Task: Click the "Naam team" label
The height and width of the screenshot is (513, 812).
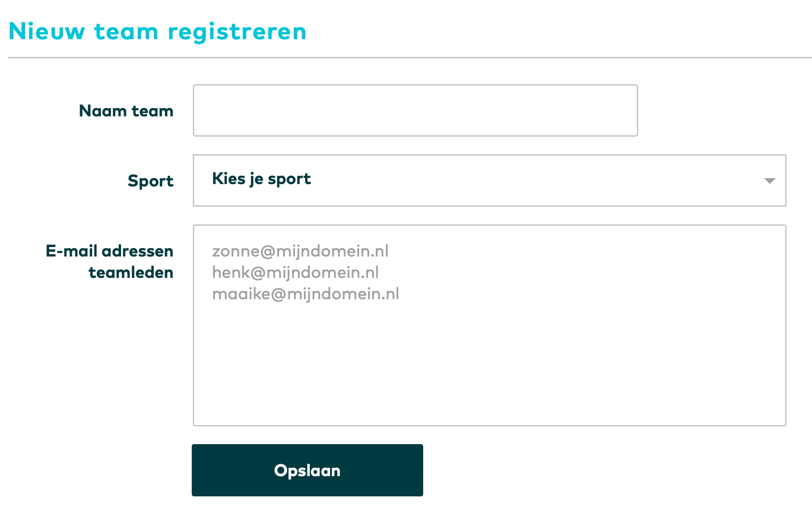Action: (126, 111)
